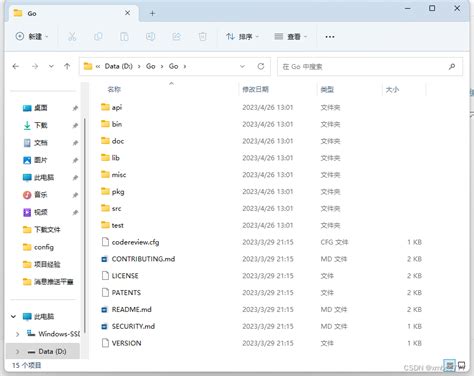Switch to large thumbnails view icon
Viewport: 474px width, 376px height.
[461, 365]
